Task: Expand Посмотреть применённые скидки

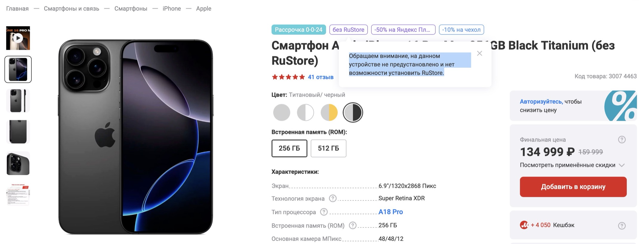Action: click(572, 165)
